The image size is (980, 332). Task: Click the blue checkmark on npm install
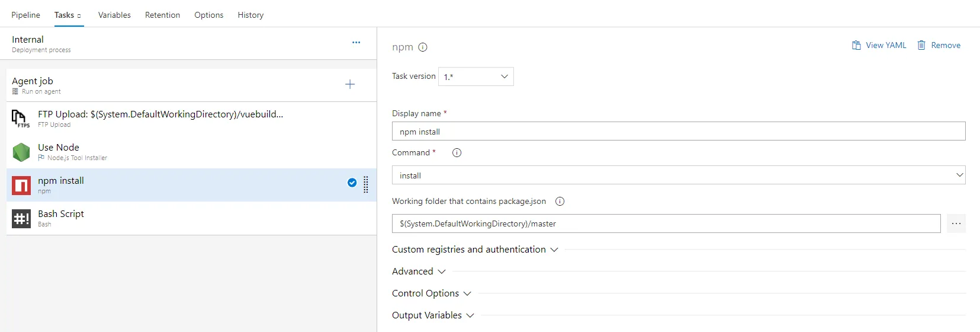(x=352, y=183)
